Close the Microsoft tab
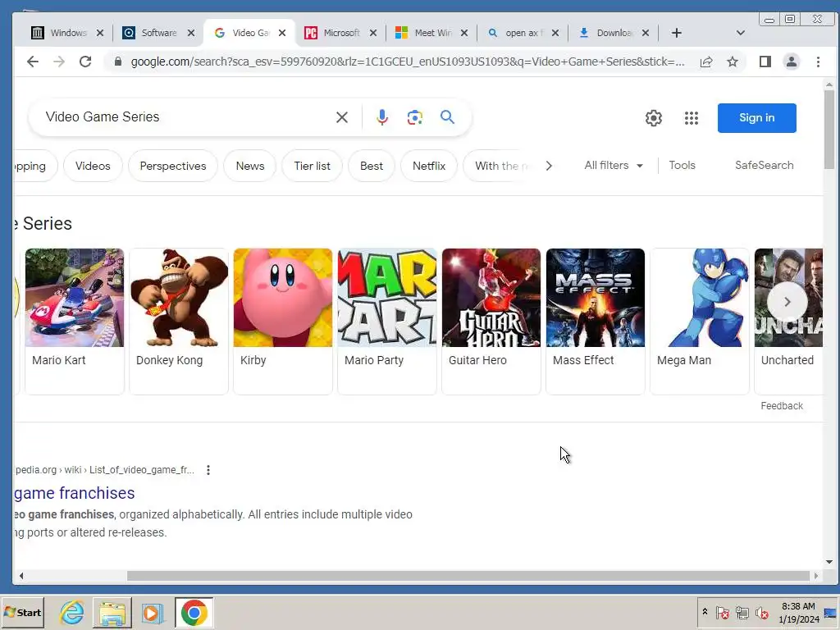The height and width of the screenshot is (630, 840). click(373, 33)
